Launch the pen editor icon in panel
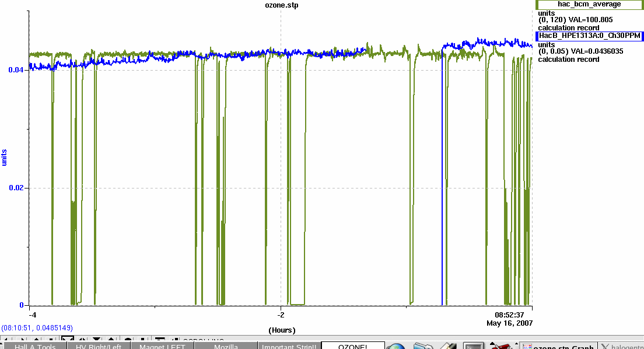The height and width of the screenshot is (349, 644). click(448, 346)
